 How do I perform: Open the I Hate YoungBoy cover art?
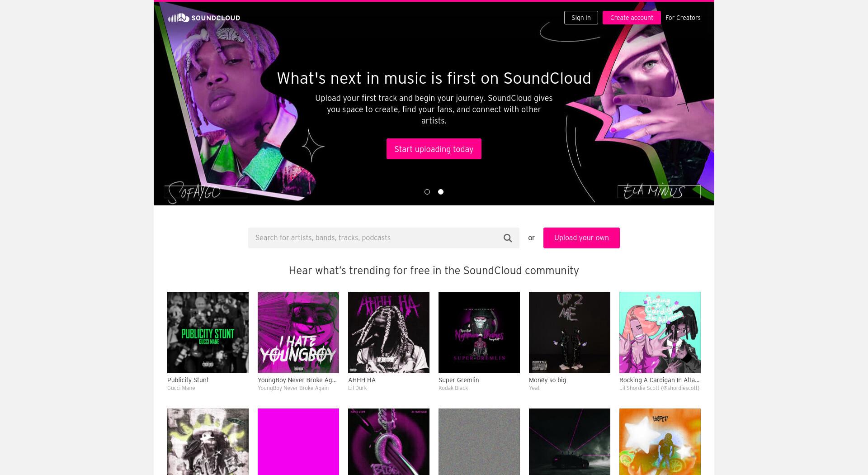pyautogui.click(x=298, y=332)
